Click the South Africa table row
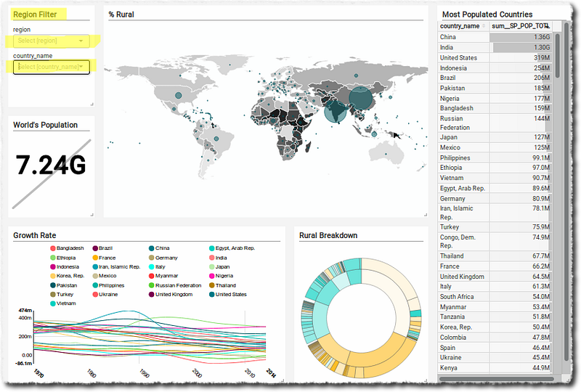Image resolution: width=581 pixels, height=392 pixels. [495, 297]
